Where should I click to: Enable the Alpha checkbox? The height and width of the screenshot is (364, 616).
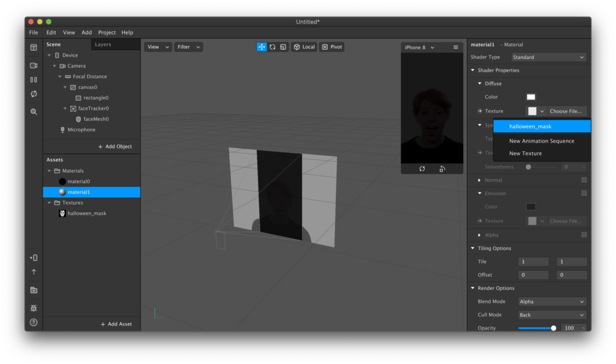pos(584,235)
